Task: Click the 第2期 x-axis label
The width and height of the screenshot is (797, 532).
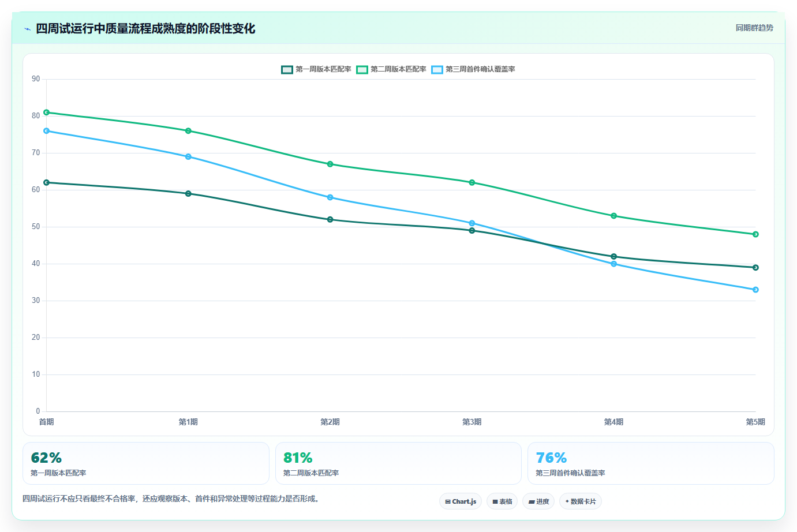Action: point(330,422)
